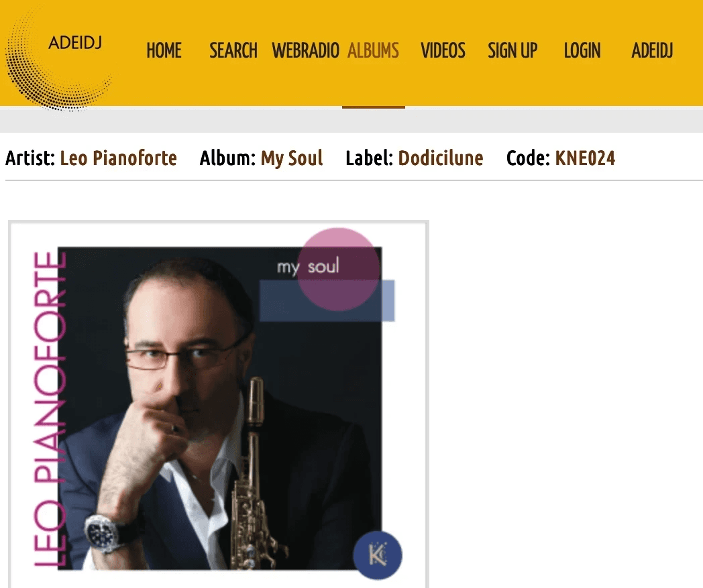The width and height of the screenshot is (703, 588).
Task: Follow the My Soul album link
Action: point(292,158)
